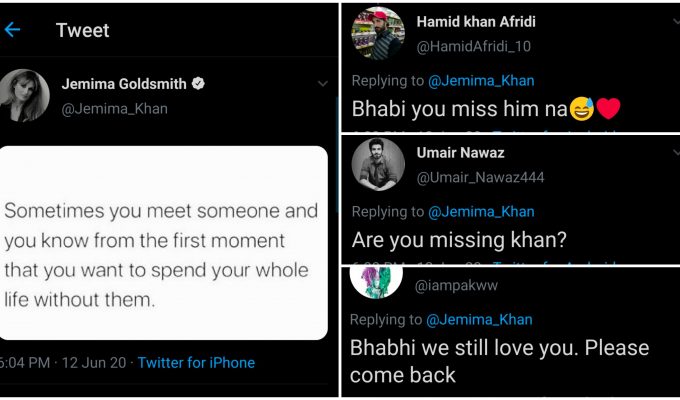Open Hamid khan Afridi's avatar
Image resolution: width=680 pixels, height=400 pixels.
378,34
